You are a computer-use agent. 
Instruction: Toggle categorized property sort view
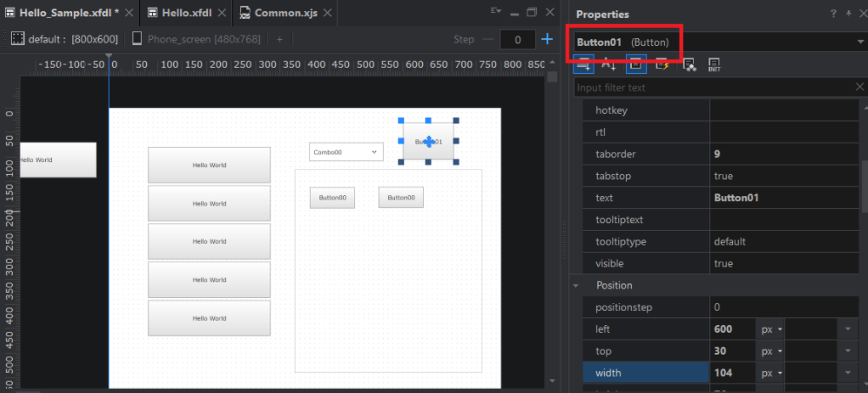tap(583, 65)
